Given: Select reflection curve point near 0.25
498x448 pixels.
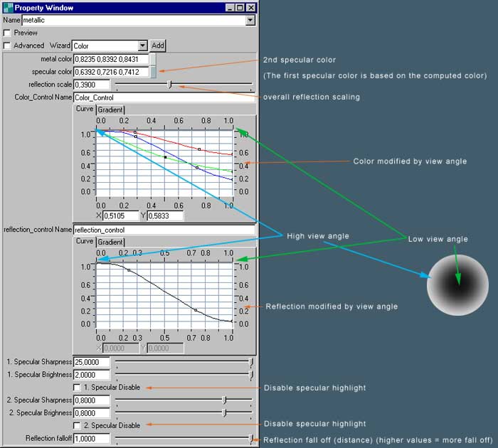Looking at the screenshot, I should tap(129, 270).
